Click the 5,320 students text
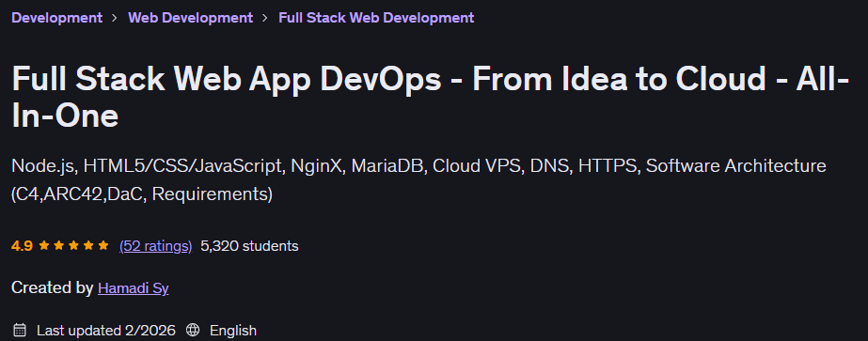The image size is (868, 341). (249, 246)
